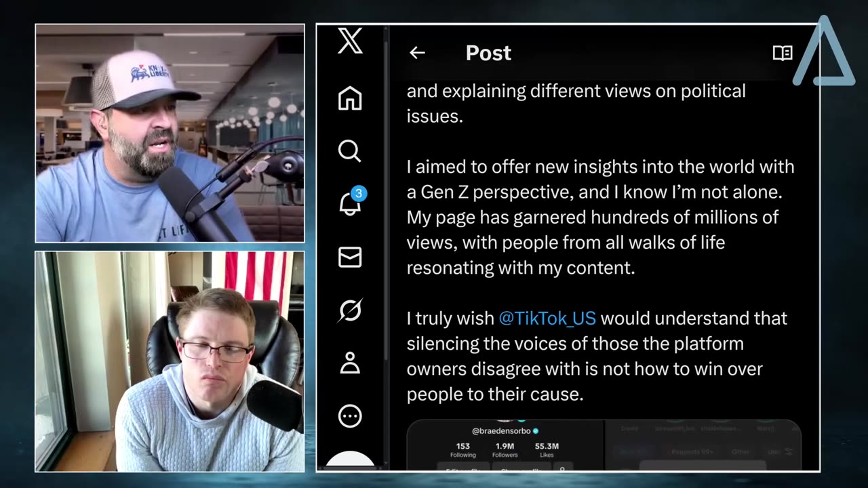Open the More circle menu icon

click(350, 416)
